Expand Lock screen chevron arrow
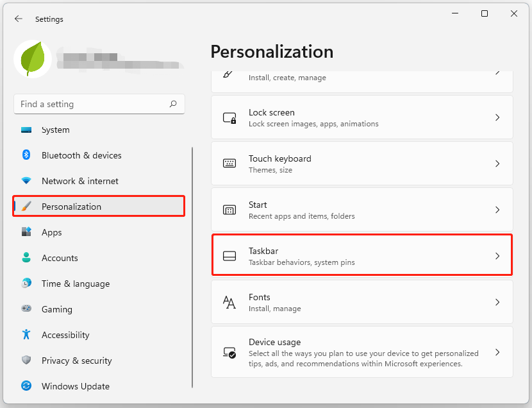The height and width of the screenshot is (408, 532). pyautogui.click(x=497, y=117)
